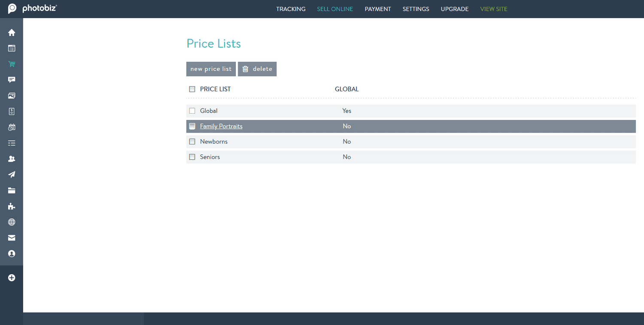Screen dimensions: 644x325
Task: Open the Home dashboard icon
Action: [12, 32]
